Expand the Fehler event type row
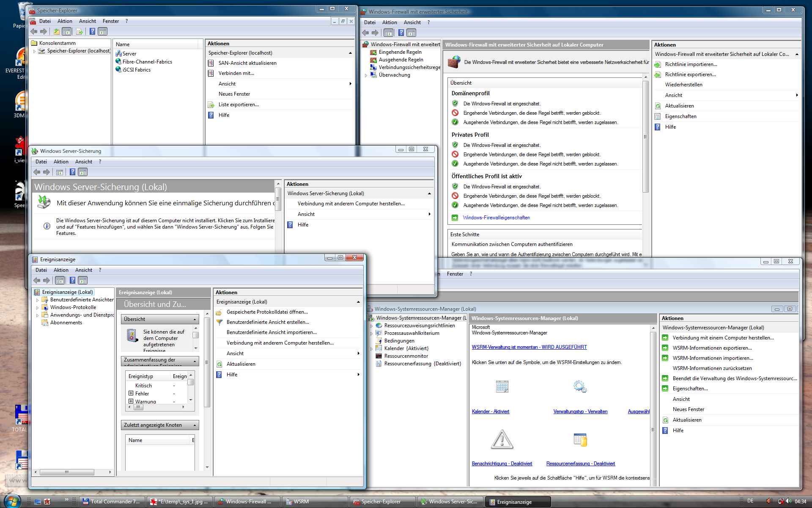Image resolution: width=812 pixels, height=508 pixels. click(x=131, y=393)
